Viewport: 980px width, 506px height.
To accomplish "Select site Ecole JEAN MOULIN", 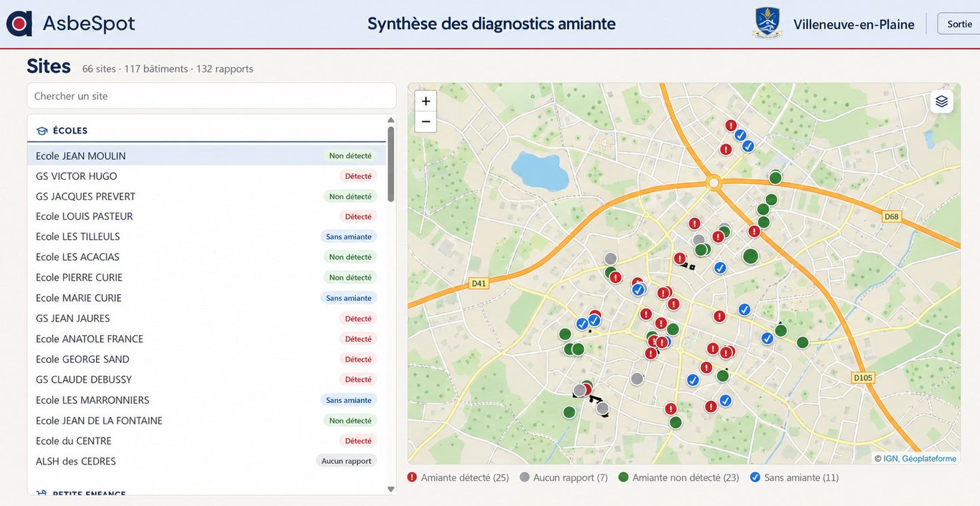I will [x=206, y=156].
